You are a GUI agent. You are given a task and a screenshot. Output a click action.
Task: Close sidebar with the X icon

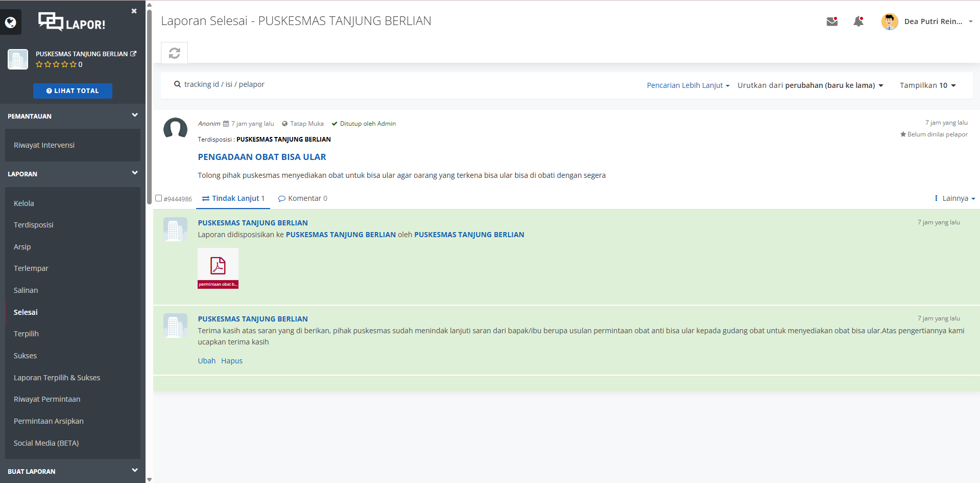134,11
